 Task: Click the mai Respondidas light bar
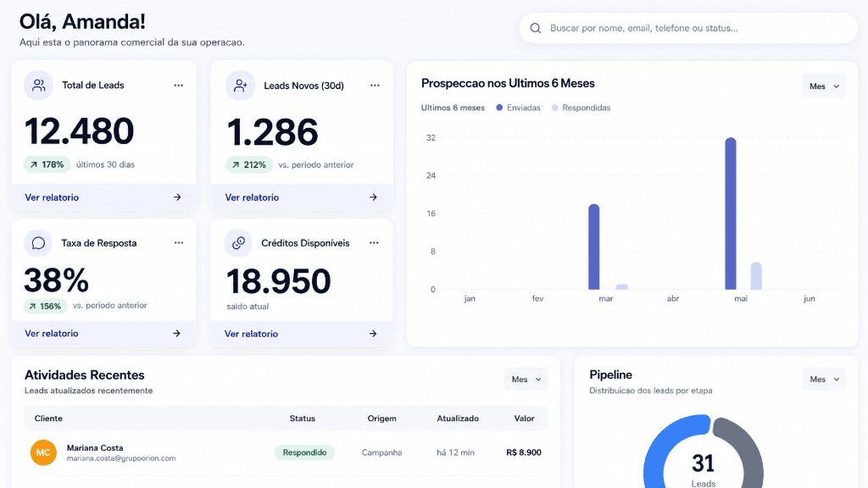pyautogui.click(x=756, y=276)
